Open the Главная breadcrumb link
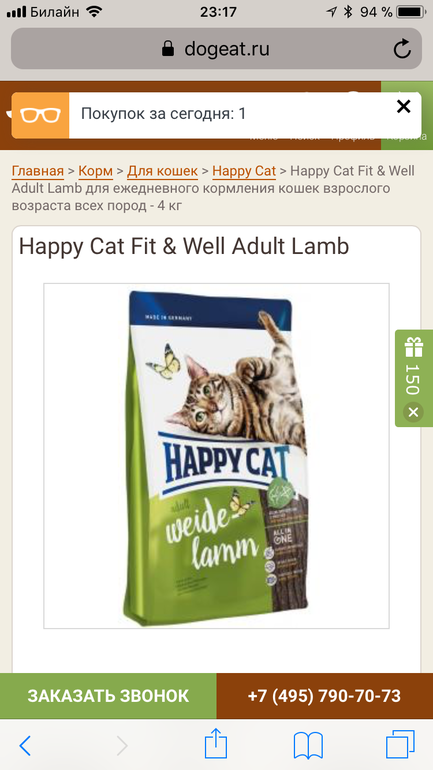 point(38,171)
